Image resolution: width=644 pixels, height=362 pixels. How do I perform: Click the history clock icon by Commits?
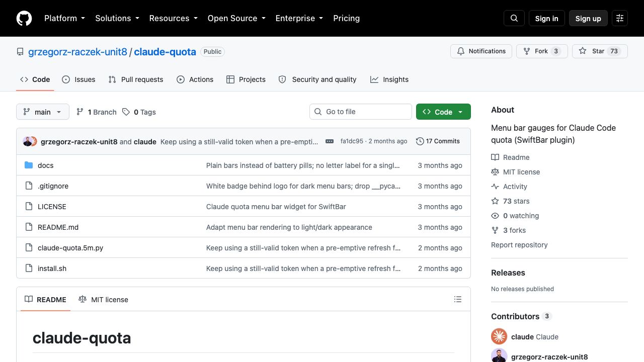pyautogui.click(x=420, y=141)
